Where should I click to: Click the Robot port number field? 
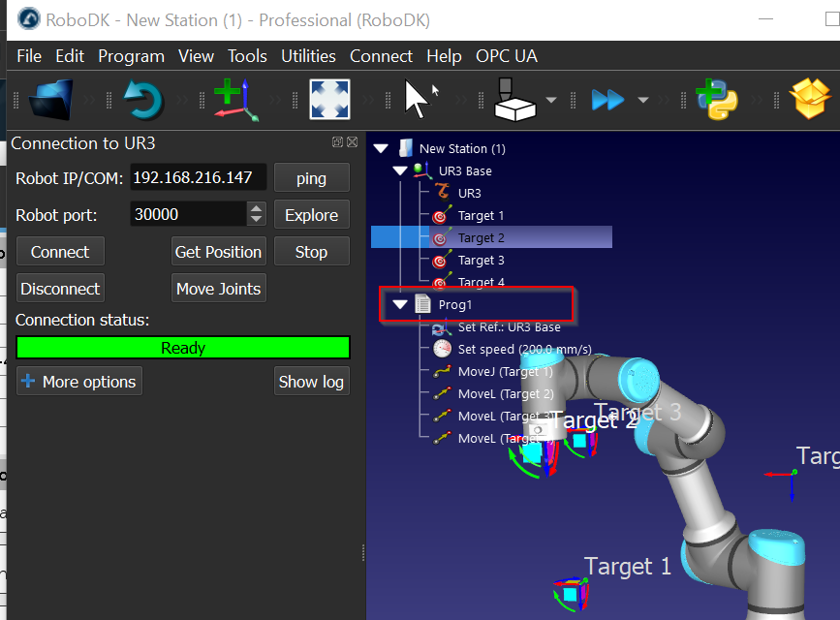pos(188,214)
